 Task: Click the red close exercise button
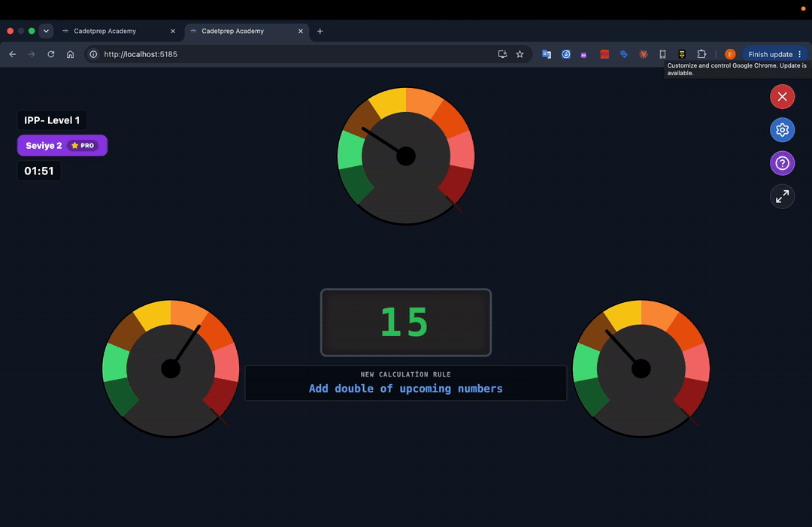782,97
